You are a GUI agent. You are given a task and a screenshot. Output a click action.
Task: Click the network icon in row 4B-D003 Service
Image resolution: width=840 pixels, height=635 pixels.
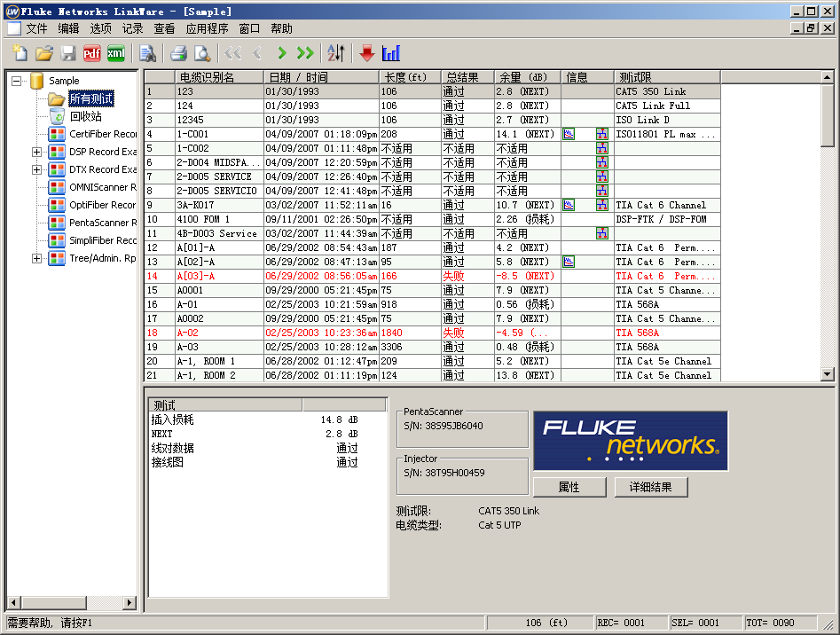(602, 233)
